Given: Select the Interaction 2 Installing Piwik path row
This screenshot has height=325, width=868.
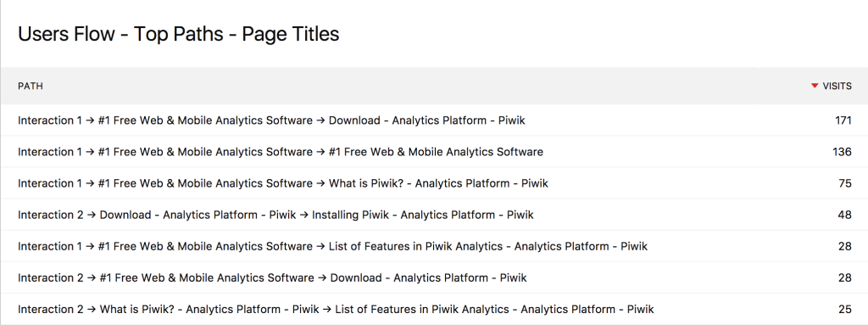Looking at the screenshot, I should pyautogui.click(x=434, y=215).
